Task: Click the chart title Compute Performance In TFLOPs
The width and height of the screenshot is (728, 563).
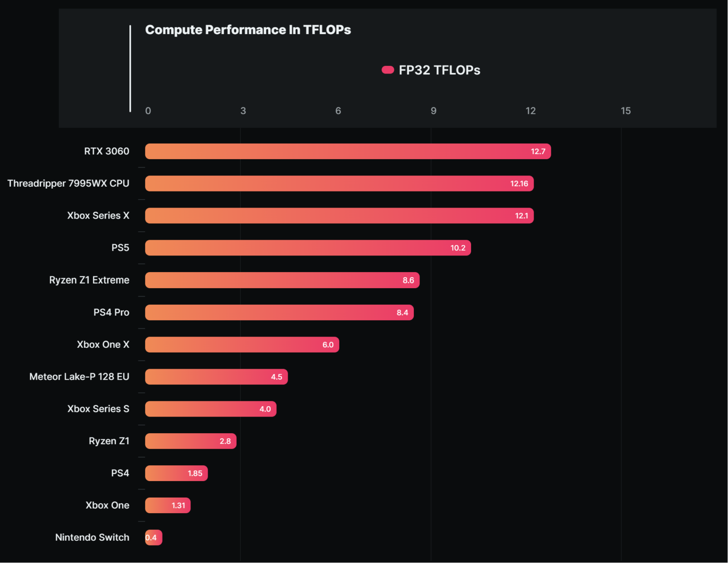Action: [x=248, y=30]
